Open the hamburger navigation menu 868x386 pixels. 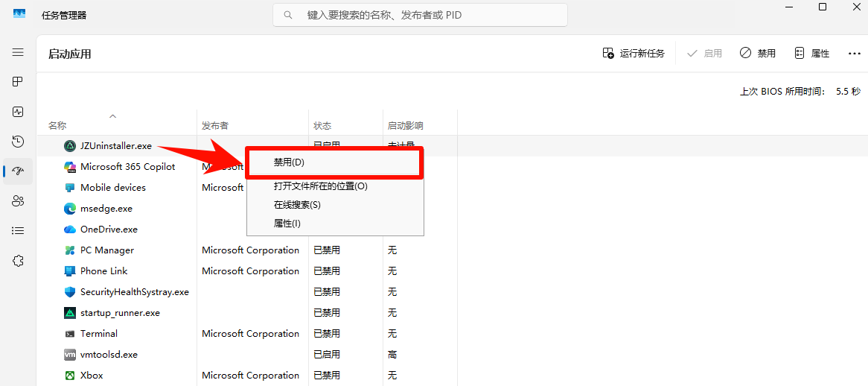pyautogui.click(x=18, y=52)
